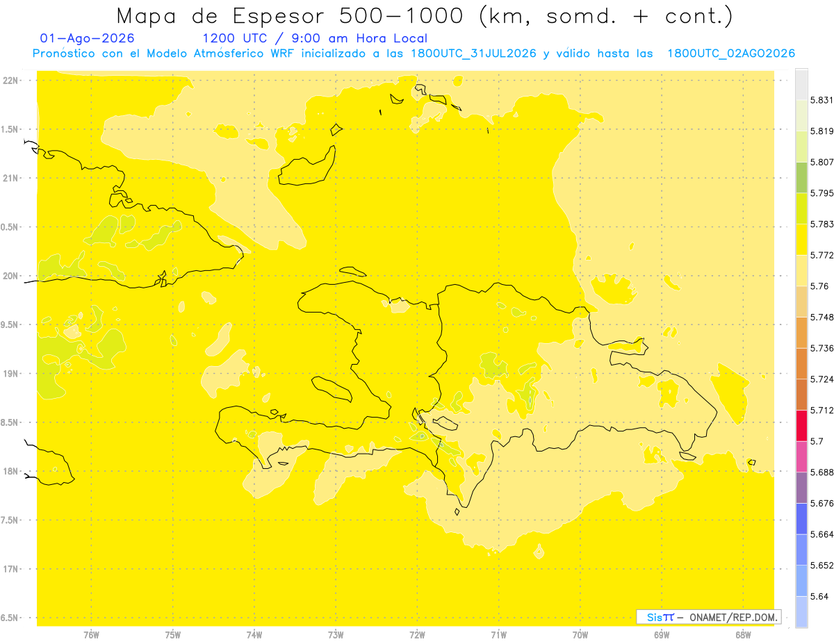This screenshot has width=834, height=644.
Task: Click the legend value '5.831'
Action: (822, 100)
